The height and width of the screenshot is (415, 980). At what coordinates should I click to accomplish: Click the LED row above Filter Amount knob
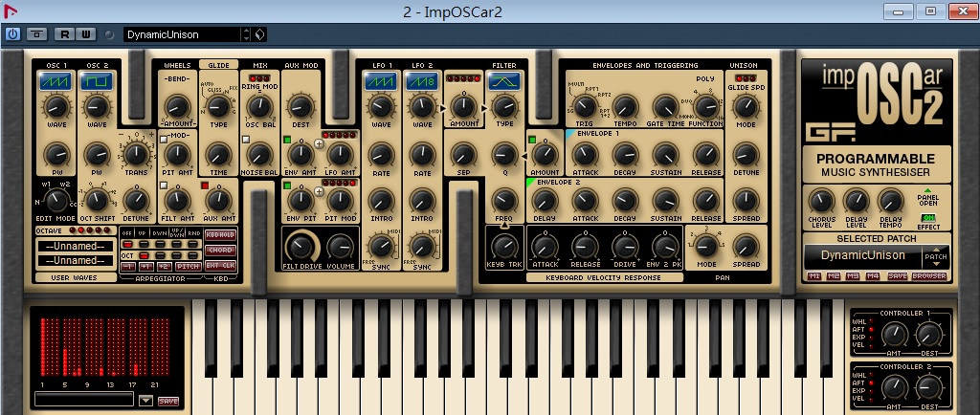tap(463, 78)
